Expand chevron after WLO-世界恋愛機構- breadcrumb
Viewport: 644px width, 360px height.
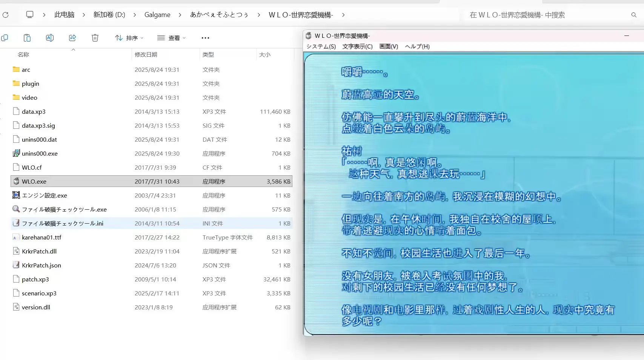pyautogui.click(x=343, y=15)
